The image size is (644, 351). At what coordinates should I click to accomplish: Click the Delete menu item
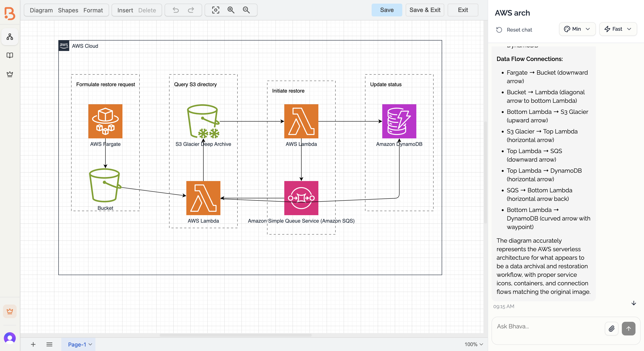pos(147,10)
